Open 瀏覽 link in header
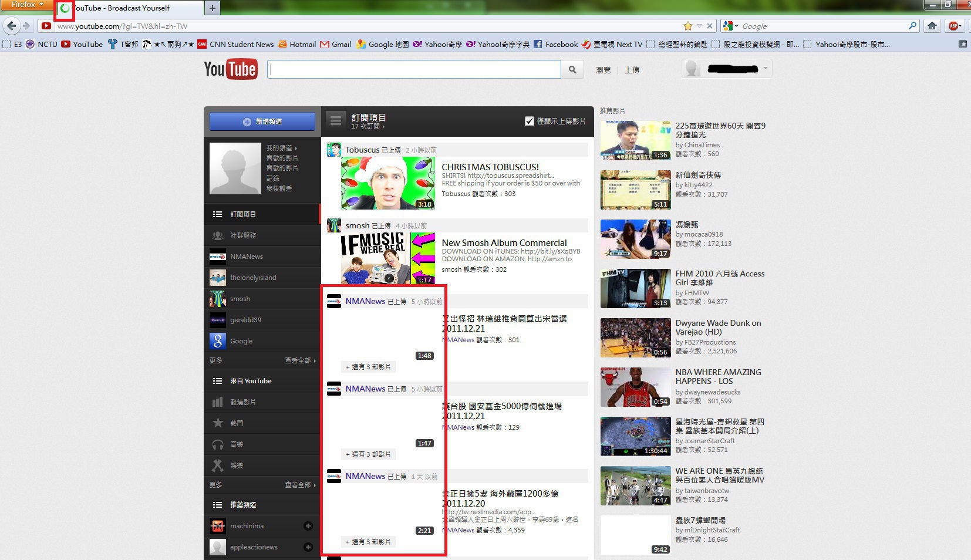Viewport: 971px width, 560px height. pos(603,70)
